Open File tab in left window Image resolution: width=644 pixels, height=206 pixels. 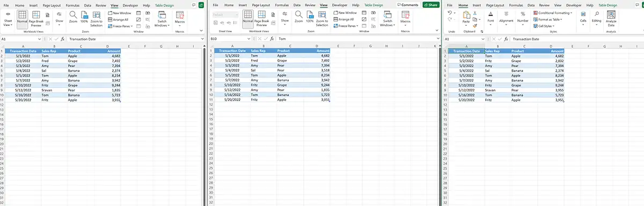[6, 5]
